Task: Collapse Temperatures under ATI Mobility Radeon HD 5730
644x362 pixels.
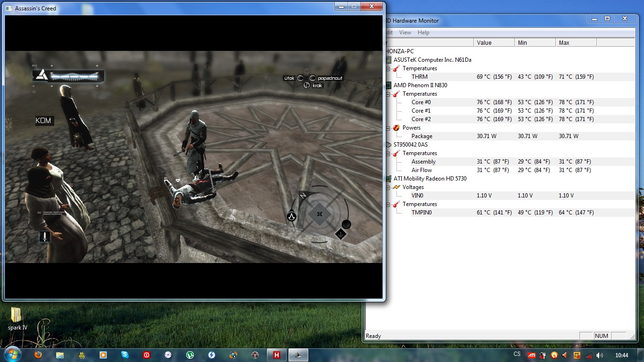Action: coord(388,204)
